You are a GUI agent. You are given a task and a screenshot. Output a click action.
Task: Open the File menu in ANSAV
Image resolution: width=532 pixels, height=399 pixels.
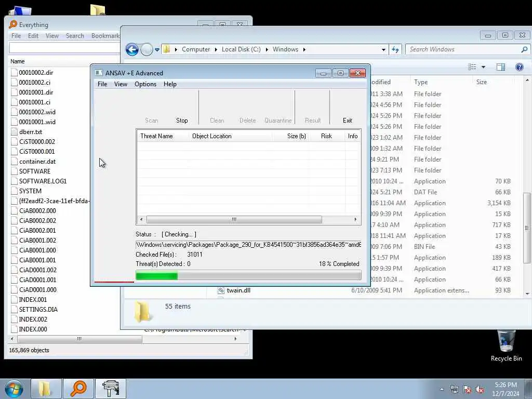(x=102, y=84)
